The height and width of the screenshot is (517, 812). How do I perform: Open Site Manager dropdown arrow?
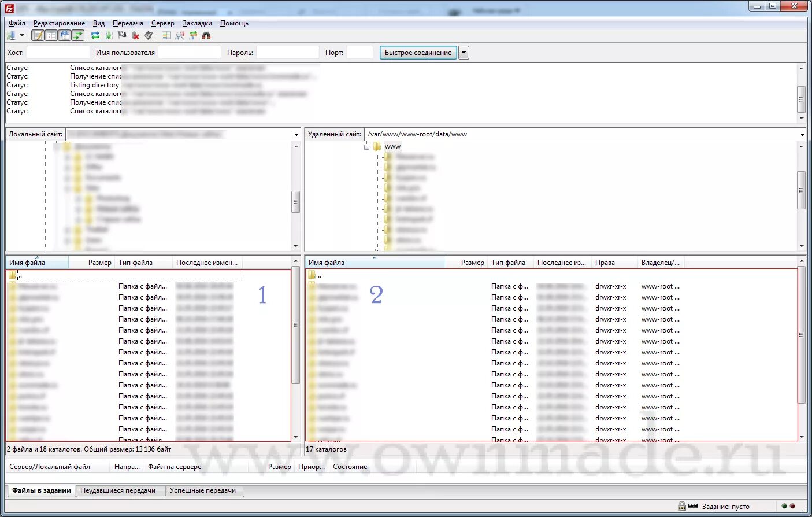point(22,36)
